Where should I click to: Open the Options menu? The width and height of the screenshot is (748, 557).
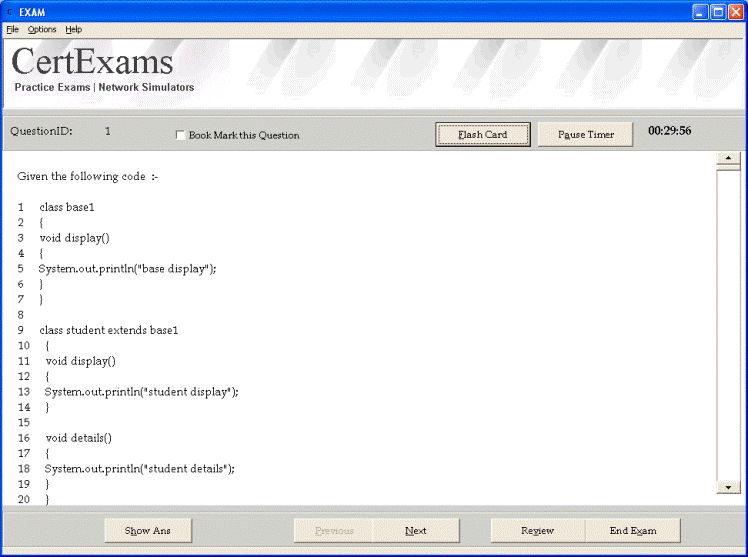click(42, 30)
